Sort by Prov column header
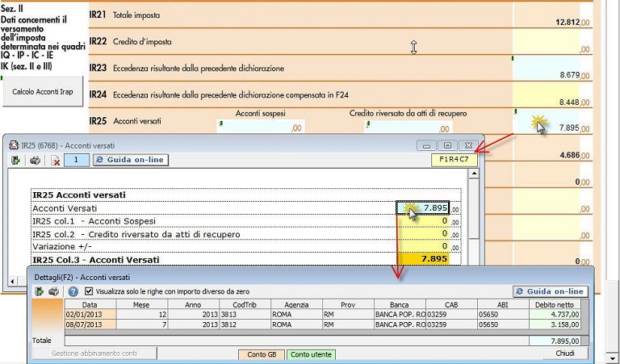Image resolution: width=620 pixels, height=364 pixels. (348, 304)
